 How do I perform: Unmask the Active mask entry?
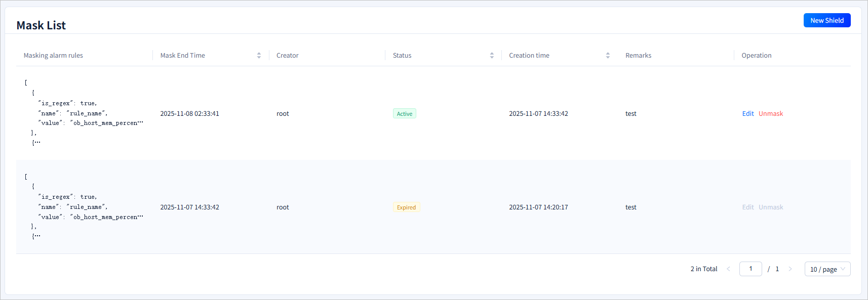(770, 114)
